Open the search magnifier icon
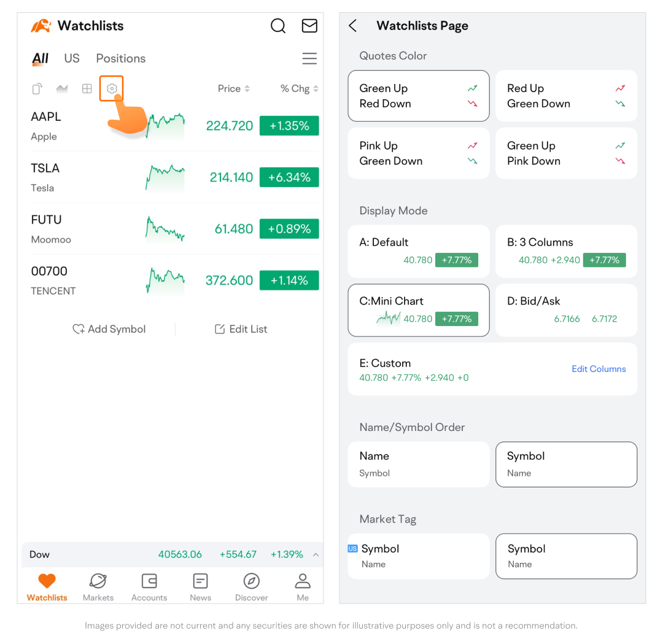 278,26
